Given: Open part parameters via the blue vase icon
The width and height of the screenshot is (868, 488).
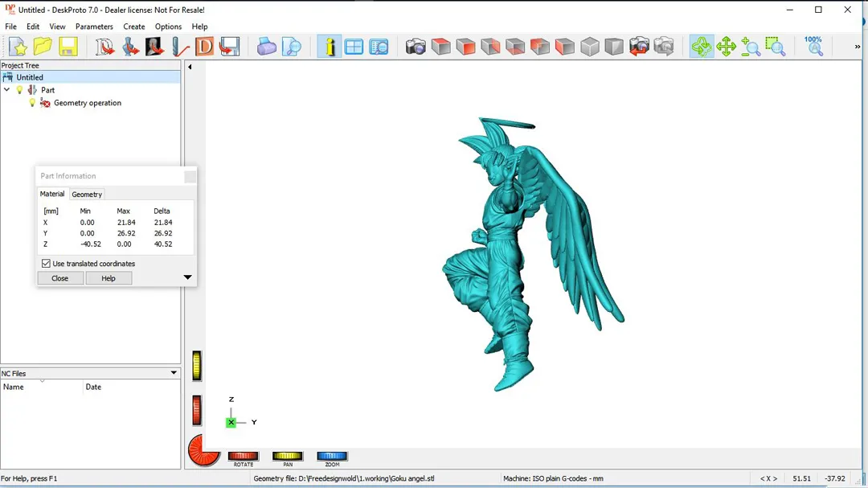Looking at the screenshot, I should pyautogui.click(x=130, y=47).
